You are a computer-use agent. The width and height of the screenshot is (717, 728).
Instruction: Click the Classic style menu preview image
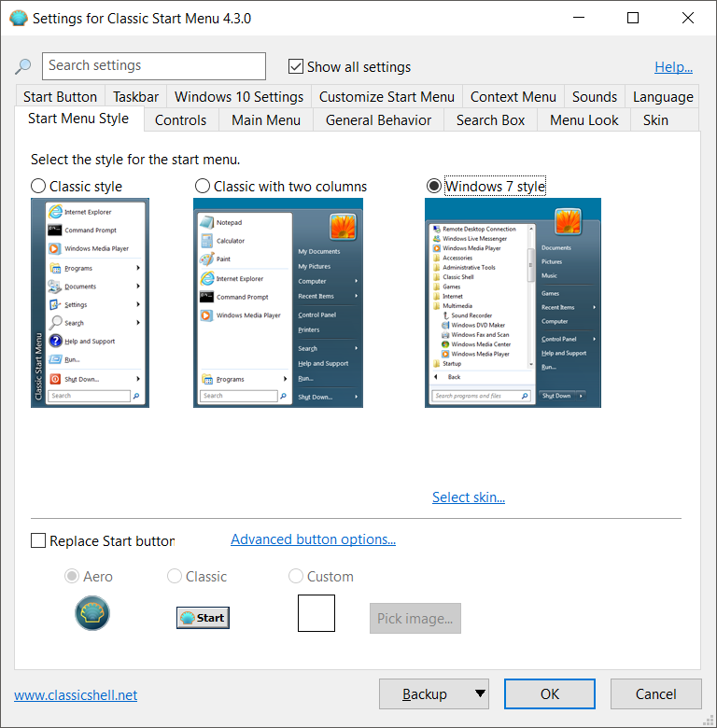pos(90,302)
